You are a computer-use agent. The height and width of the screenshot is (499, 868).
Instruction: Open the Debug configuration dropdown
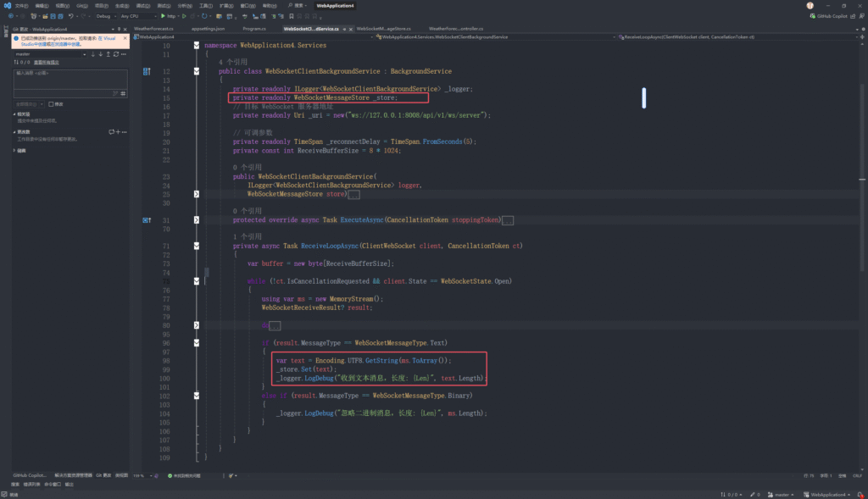tap(105, 15)
